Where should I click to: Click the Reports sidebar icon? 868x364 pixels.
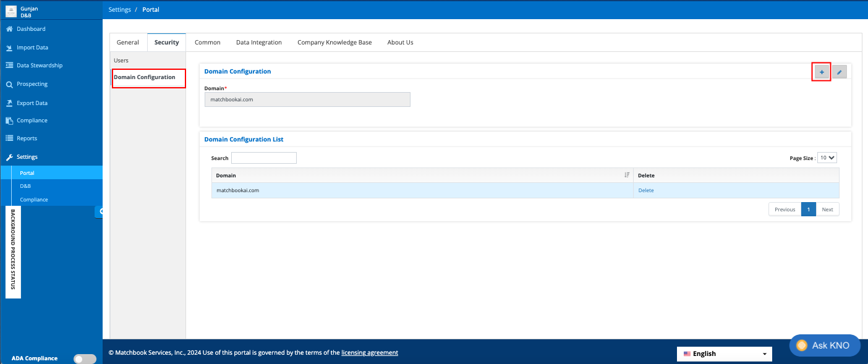(9, 138)
